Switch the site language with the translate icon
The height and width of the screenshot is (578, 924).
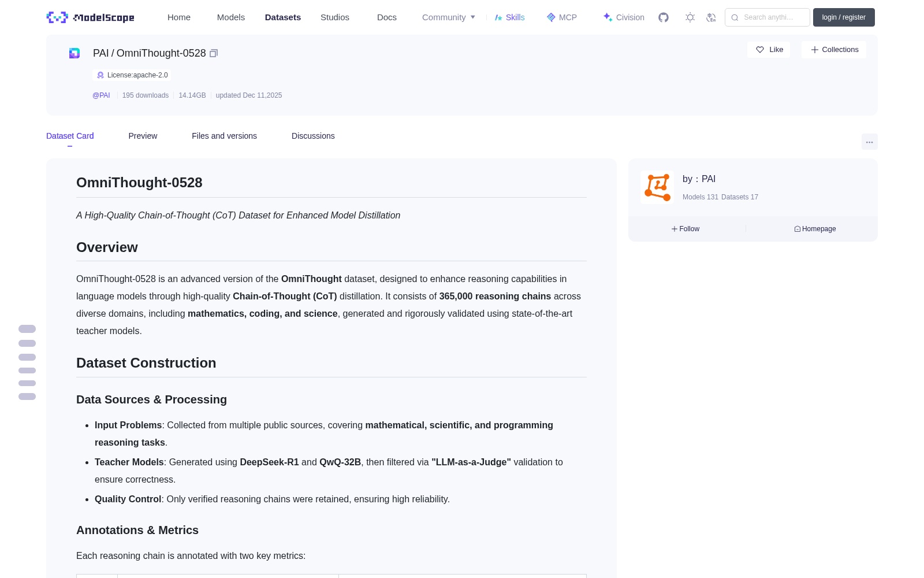(x=711, y=17)
